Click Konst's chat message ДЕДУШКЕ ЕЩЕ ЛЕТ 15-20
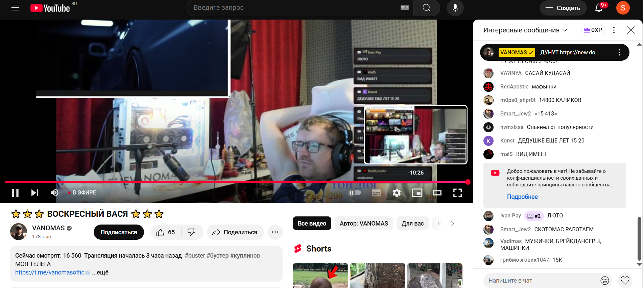Viewport: 644px width, 288px height. (551, 141)
